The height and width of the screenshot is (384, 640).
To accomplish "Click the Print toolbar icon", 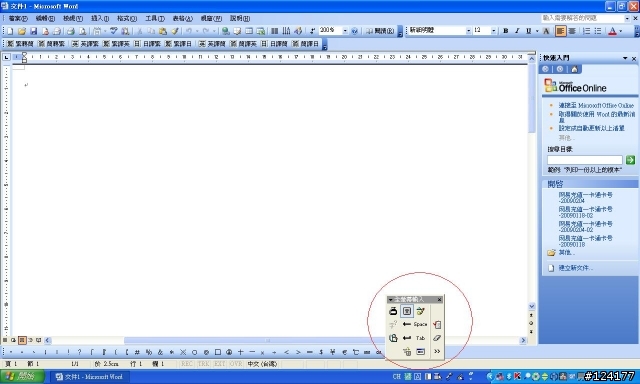I will tap(71, 31).
